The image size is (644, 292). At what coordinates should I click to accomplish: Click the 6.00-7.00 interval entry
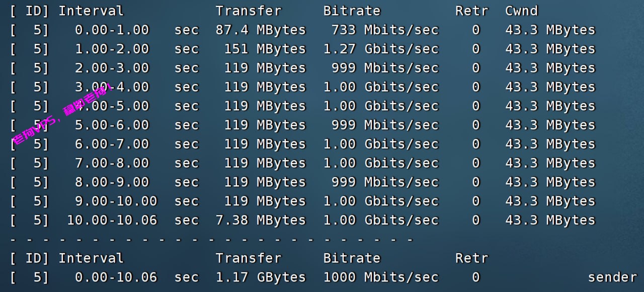tap(112, 144)
